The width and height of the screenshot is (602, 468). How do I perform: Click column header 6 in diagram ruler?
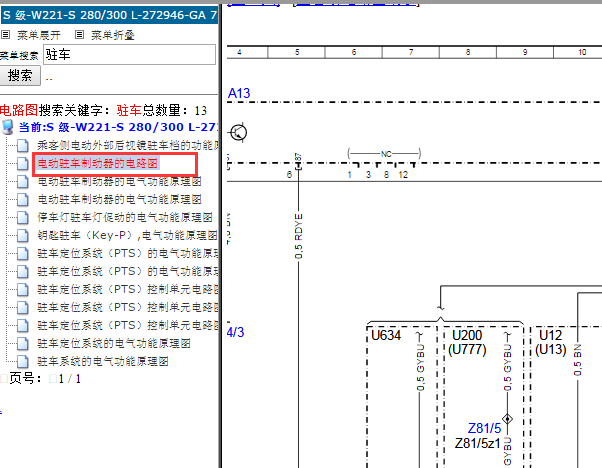coord(354,52)
